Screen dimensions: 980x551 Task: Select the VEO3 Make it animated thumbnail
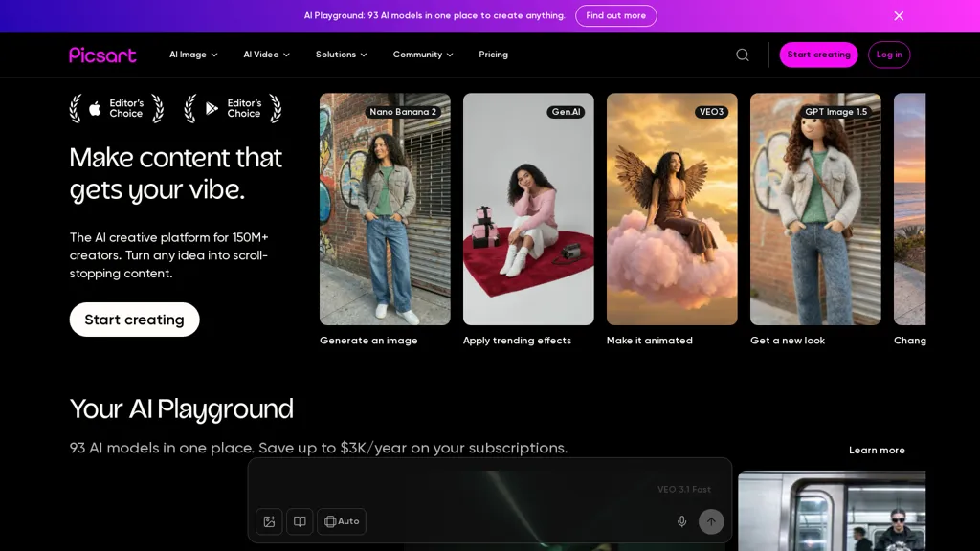[x=672, y=209]
